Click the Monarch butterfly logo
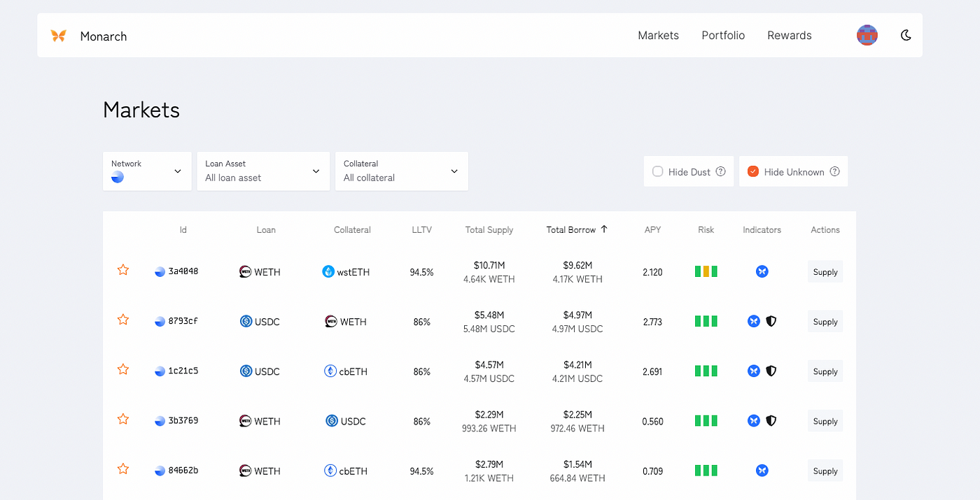The width and height of the screenshot is (980, 500). click(58, 36)
